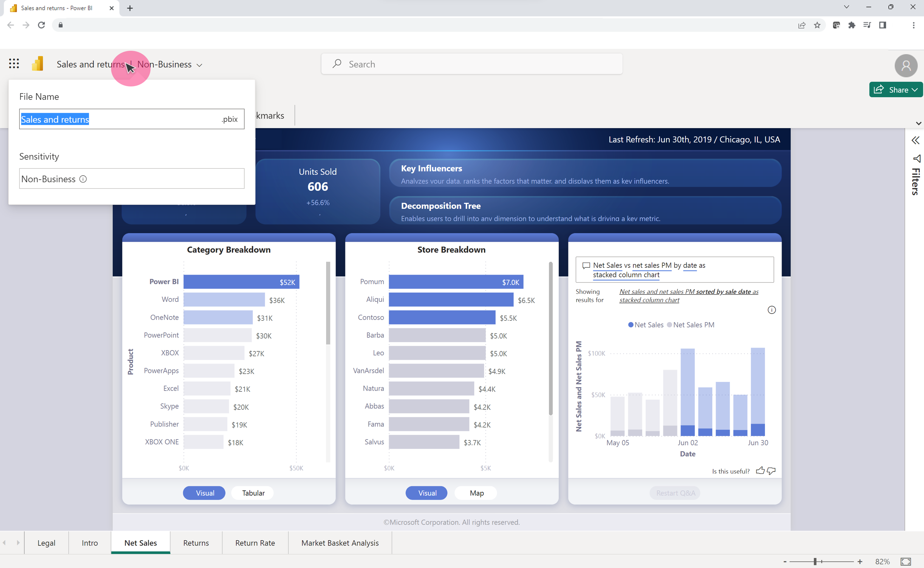Switch Category Breakdown to Visual view
Image resolution: width=924 pixels, height=568 pixels.
coord(205,493)
